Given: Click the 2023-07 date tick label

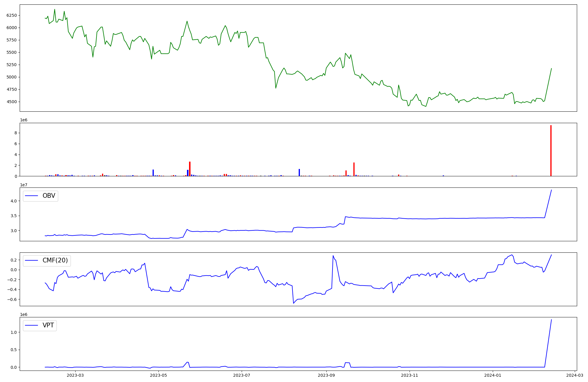Looking at the screenshot, I should tap(242, 375).
